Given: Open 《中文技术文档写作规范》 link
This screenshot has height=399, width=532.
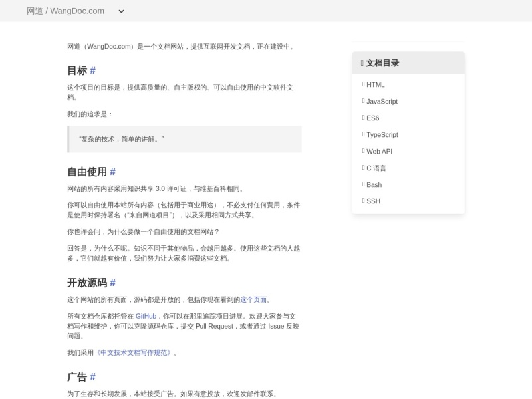Looking at the screenshot, I should click(134, 353).
